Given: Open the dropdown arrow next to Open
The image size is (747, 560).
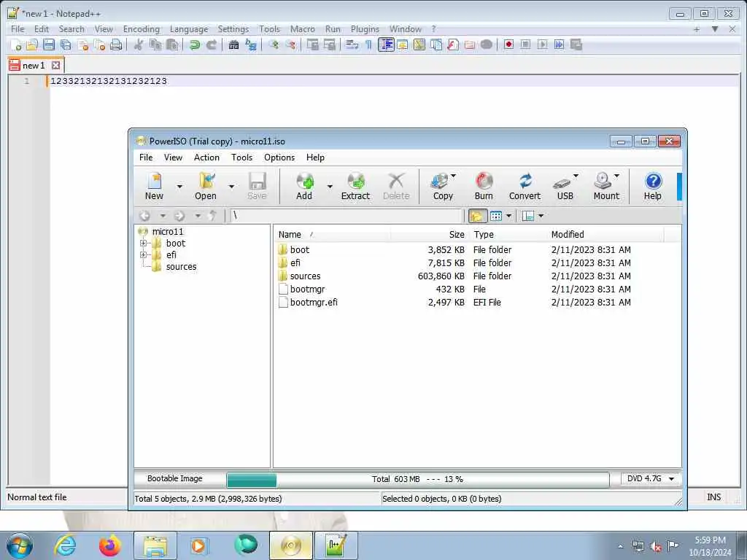Looking at the screenshot, I should pyautogui.click(x=231, y=186).
